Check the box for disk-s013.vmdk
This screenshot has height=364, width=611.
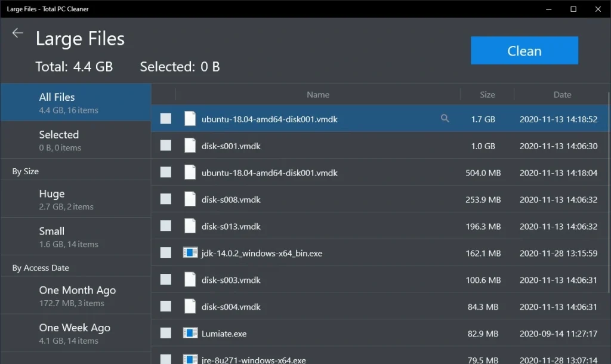click(166, 226)
